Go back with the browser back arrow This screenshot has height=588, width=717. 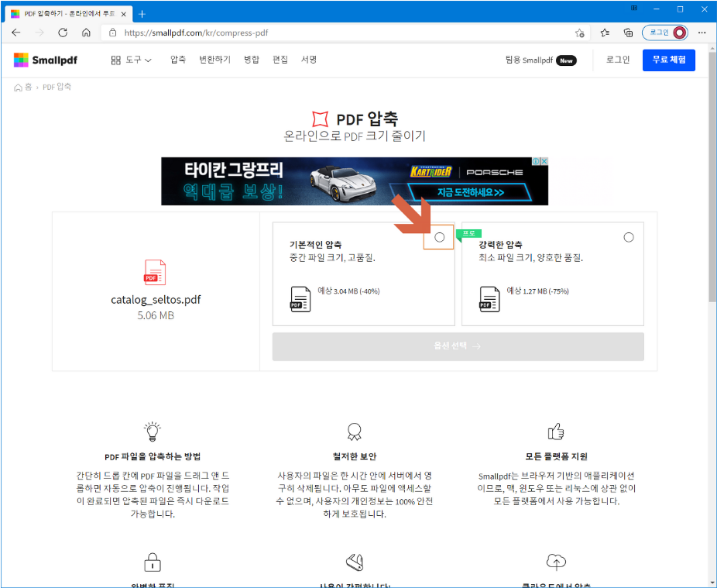click(16, 33)
